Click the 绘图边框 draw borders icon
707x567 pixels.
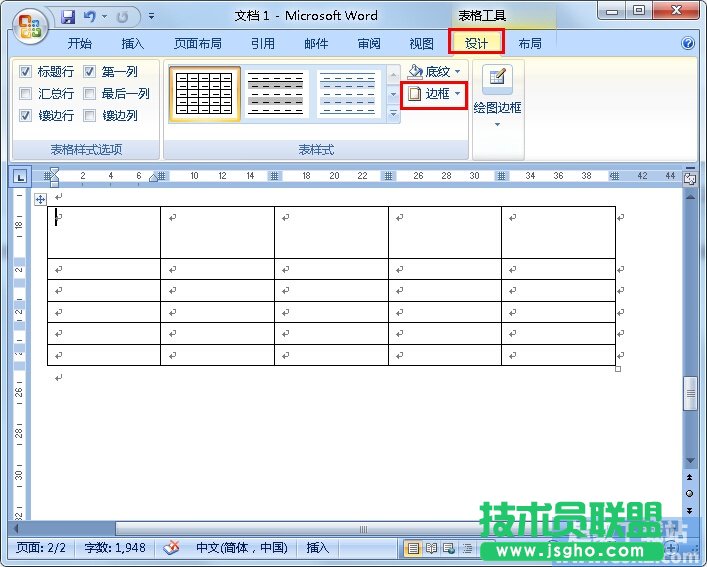497,79
